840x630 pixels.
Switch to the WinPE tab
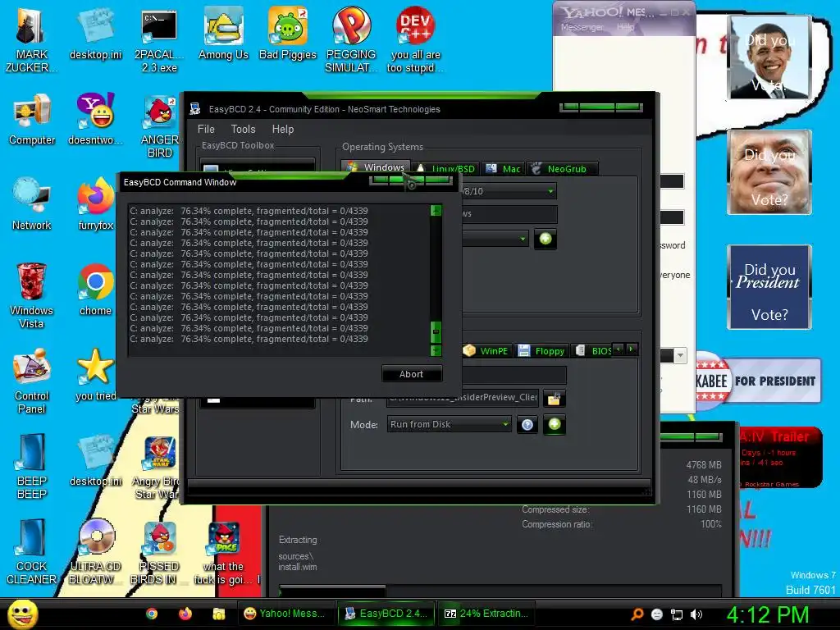pos(486,351)
